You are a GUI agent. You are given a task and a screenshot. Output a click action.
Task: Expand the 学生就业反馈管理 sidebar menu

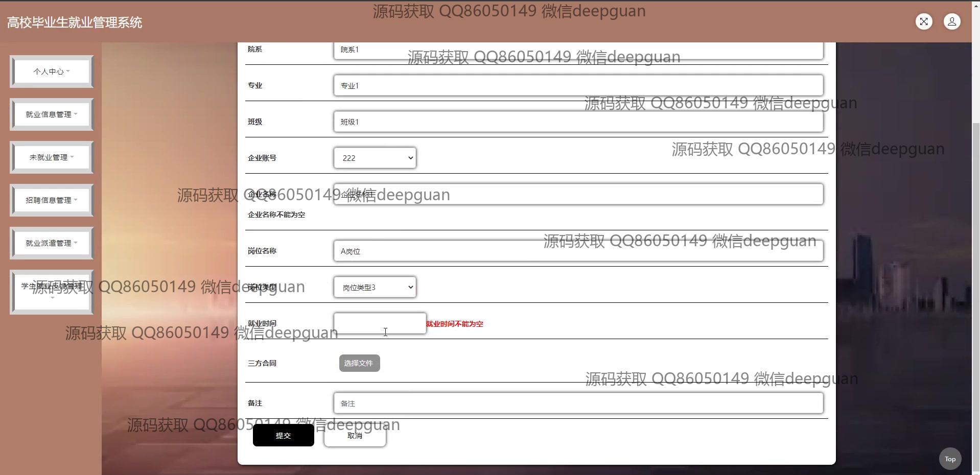(52, 291)
